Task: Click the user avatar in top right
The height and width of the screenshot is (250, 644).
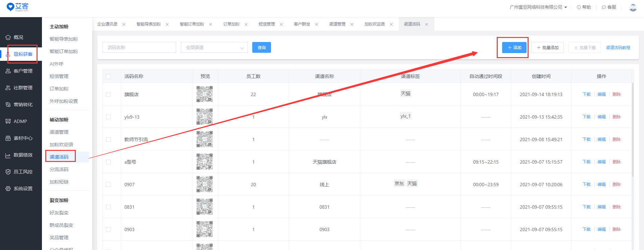Action: 633,7
